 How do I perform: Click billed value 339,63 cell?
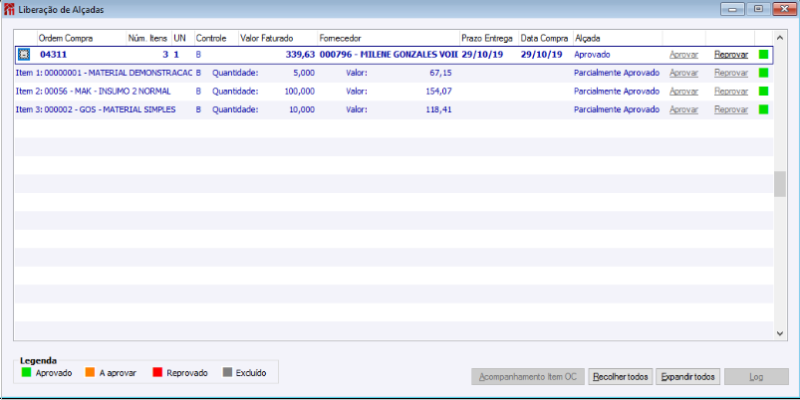[300, 55]
